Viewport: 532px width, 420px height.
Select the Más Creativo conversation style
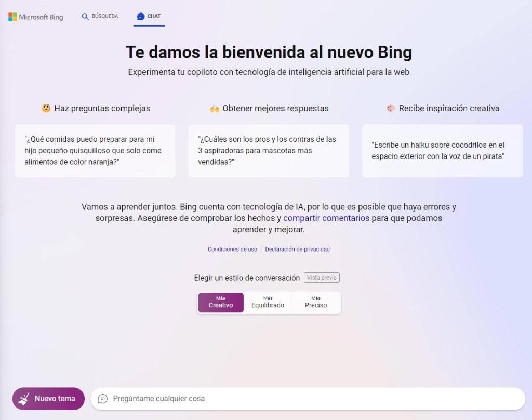coord(221,302)
